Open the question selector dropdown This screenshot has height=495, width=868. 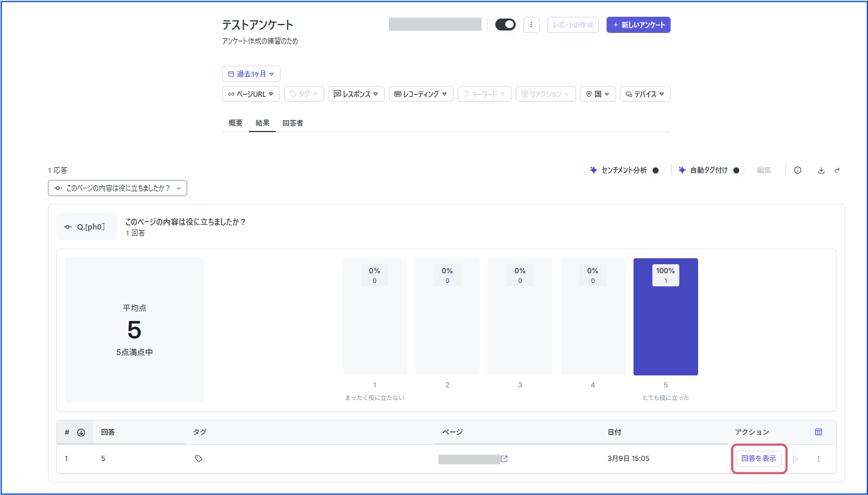pos(117,188)
